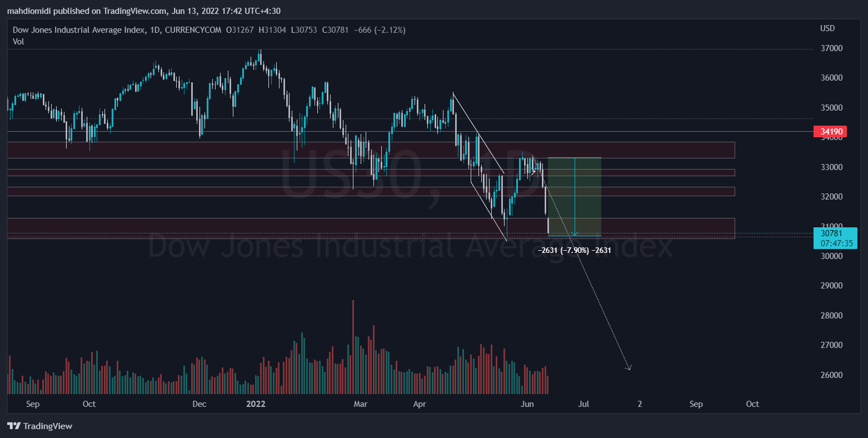Image resolution: width=868 pixels, height=438 pixels.
Task: Click the 26000 price axis label
Action: 831,375
